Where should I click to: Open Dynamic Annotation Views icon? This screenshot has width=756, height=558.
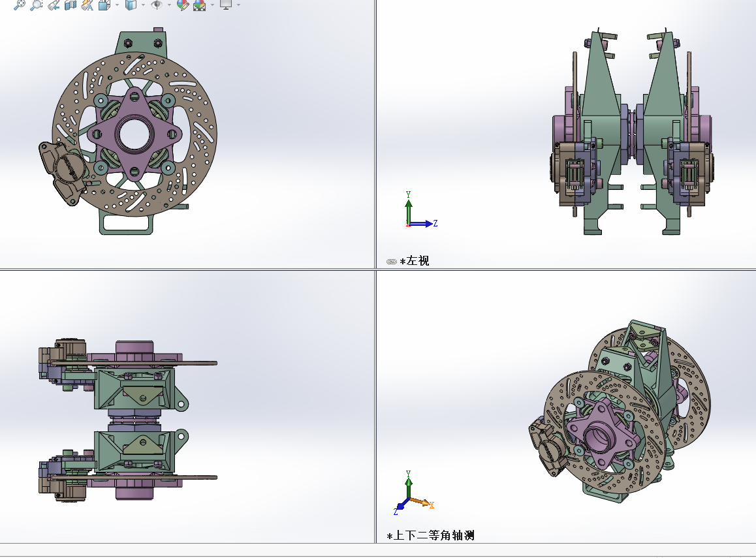click(x=87, y=5)
